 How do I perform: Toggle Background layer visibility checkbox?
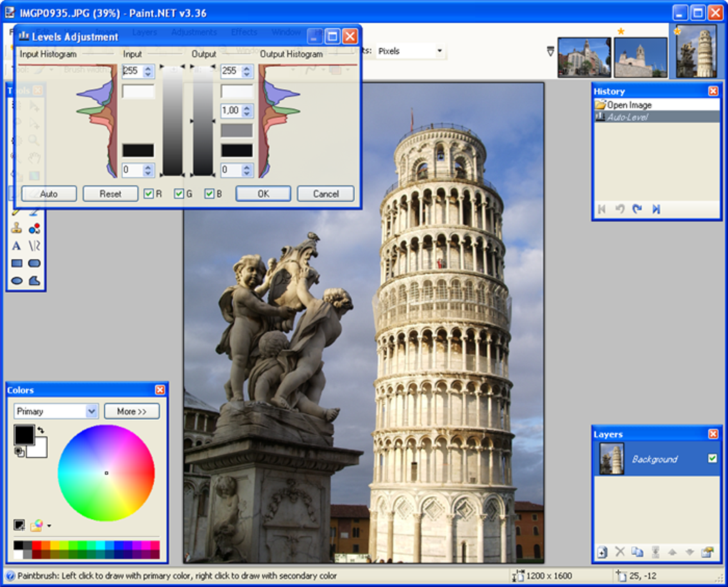[x=712, y=458]
